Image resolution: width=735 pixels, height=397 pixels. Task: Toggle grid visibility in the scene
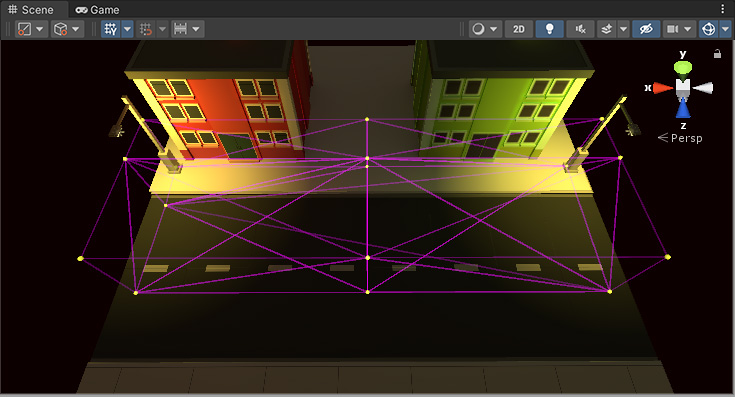pos(111,29)
